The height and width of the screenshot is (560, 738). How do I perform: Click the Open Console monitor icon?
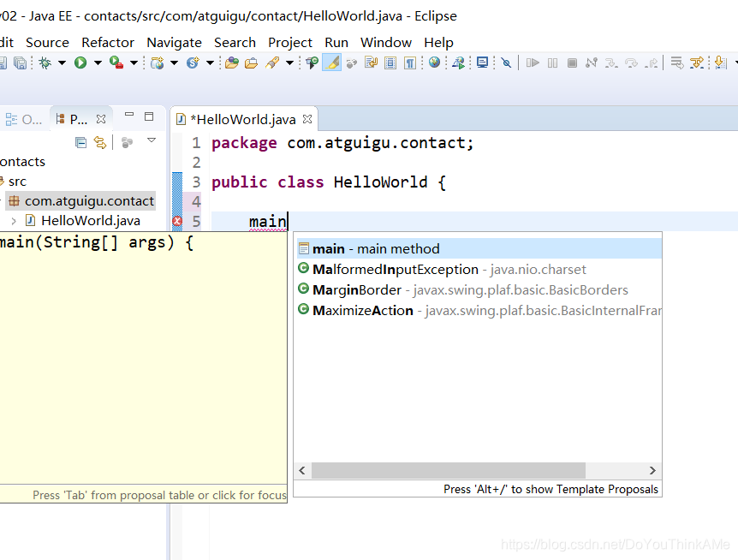click(482, 63)
